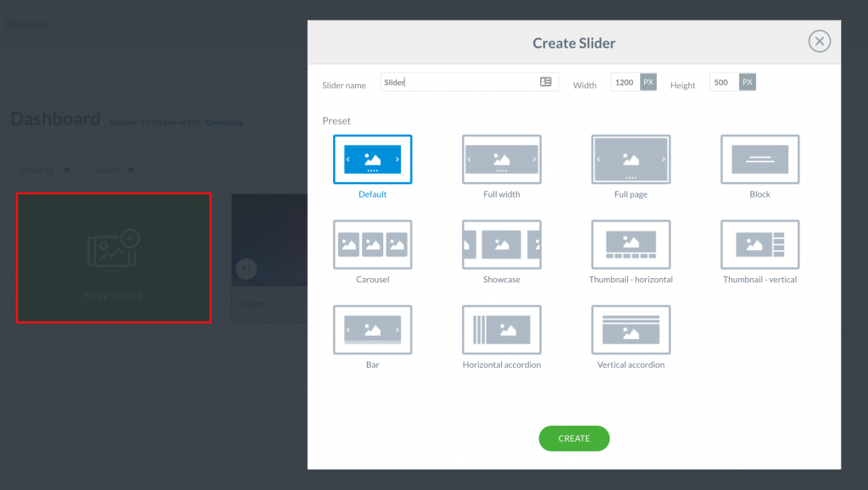
Task: Click the large Dashboard page heading
Action: (x=55, y=119)
